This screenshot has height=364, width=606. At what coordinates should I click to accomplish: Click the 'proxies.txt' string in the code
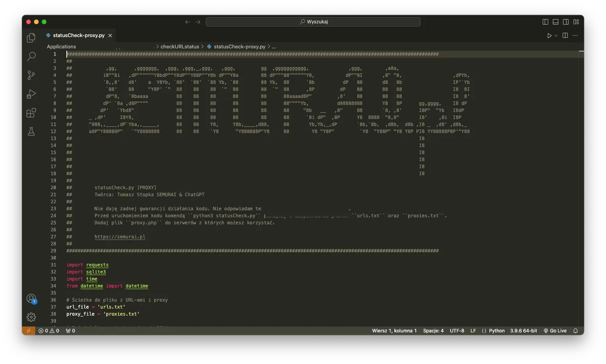click(121, 314)
